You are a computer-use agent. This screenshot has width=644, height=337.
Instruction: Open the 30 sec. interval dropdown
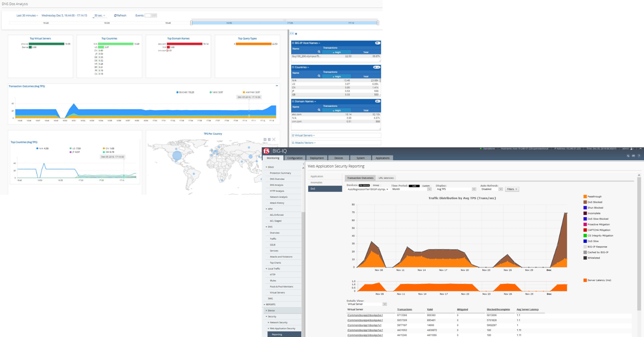pyautogui.click(x=99, y=15)
